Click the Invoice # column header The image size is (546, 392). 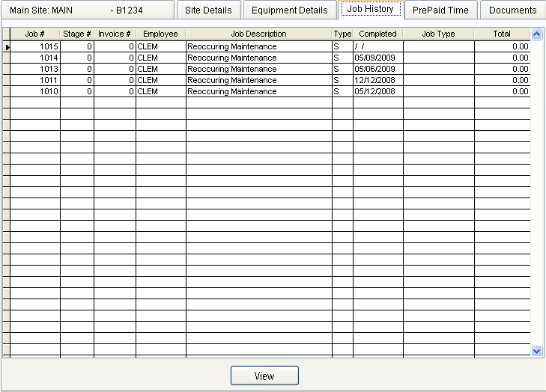[115, 34]
